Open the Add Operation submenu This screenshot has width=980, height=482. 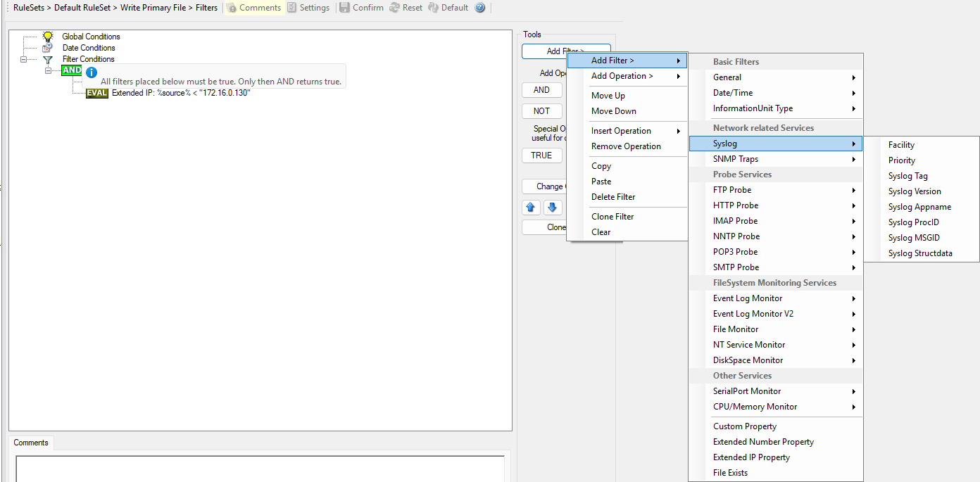click(627, 76)
